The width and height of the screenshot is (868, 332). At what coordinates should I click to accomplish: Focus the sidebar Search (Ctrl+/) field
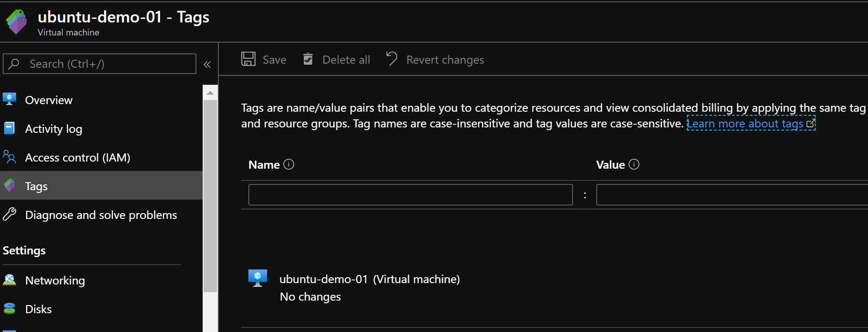[x=100, y=64]
